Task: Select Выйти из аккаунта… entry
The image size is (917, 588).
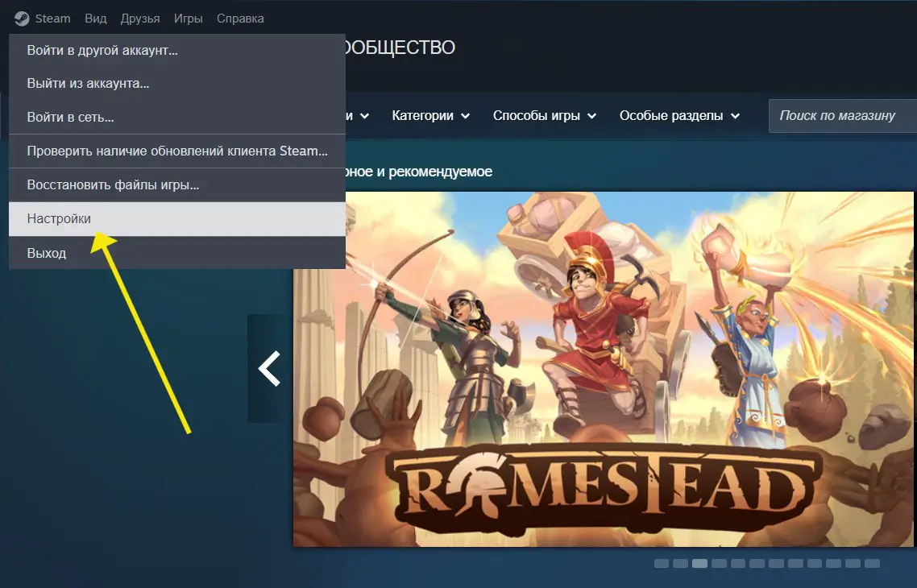Action: tap(177, 84)
